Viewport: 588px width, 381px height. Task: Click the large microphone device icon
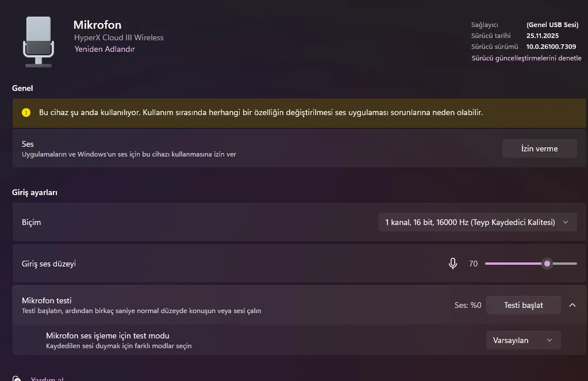[x=39, y=41]
